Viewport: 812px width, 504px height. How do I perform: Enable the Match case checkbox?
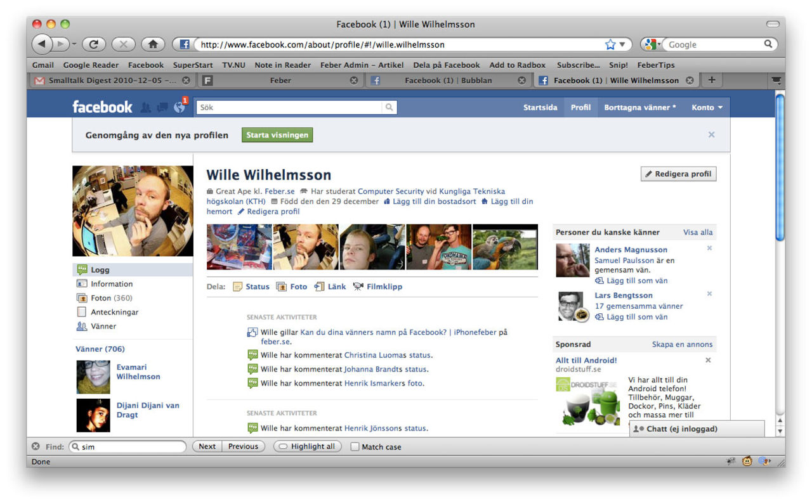(x=355, y=446)
